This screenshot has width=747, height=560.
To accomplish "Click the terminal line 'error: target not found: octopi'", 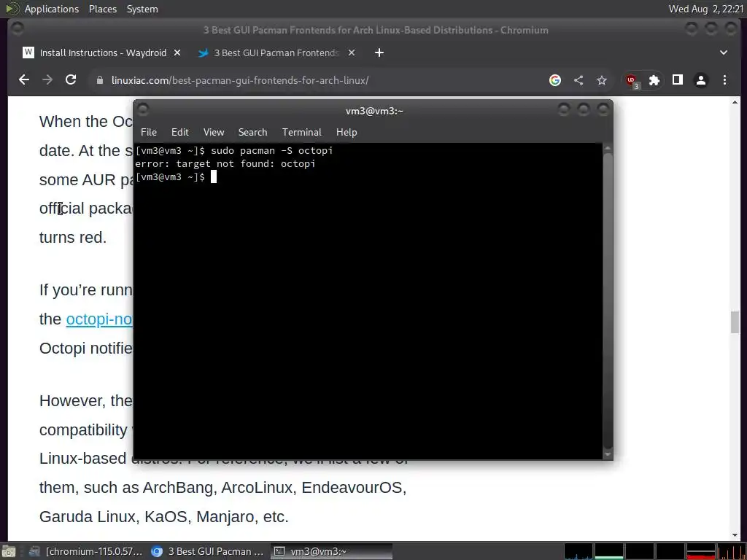I will click(225, 164).
